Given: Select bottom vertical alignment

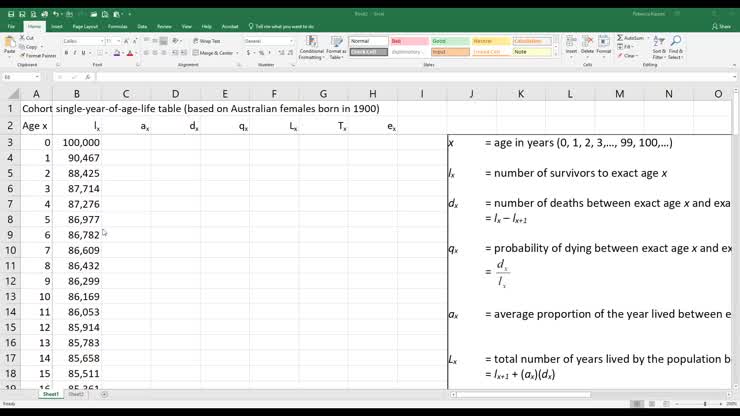Looking at the screenshot, I should click(164, 42).
